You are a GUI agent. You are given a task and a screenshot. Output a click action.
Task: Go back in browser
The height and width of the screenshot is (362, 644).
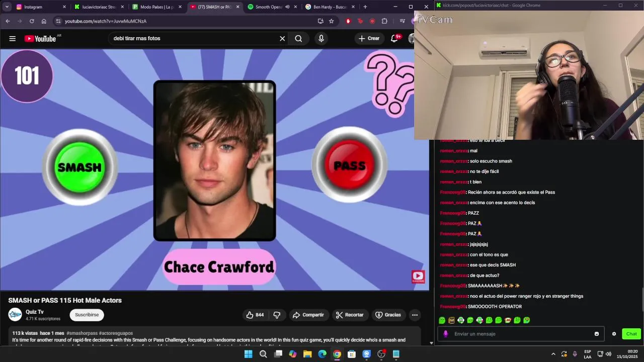pos(8,21)
